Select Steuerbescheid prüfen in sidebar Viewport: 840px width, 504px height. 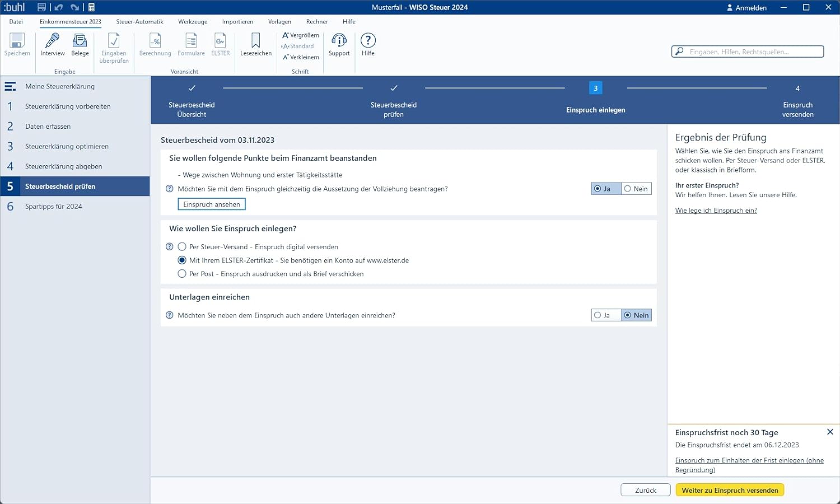click(x=75, y=186)
